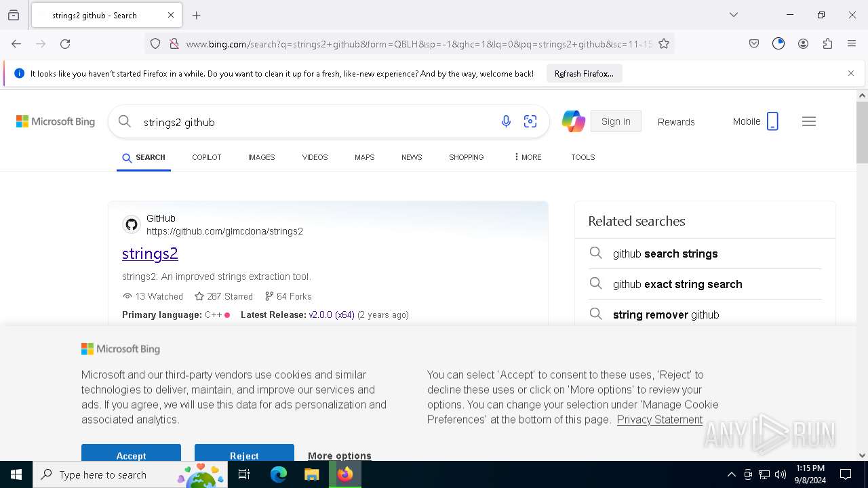This screenshot has width=868, height=488.
Task: Click the v2.0.0 (x64) release link
Action: point(332,314)
